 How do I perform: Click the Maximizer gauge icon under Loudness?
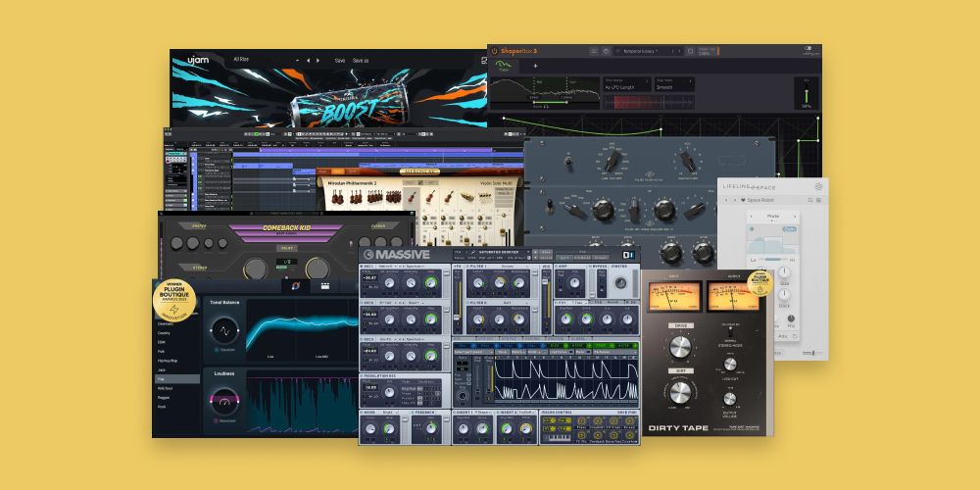tap(224, 401)
